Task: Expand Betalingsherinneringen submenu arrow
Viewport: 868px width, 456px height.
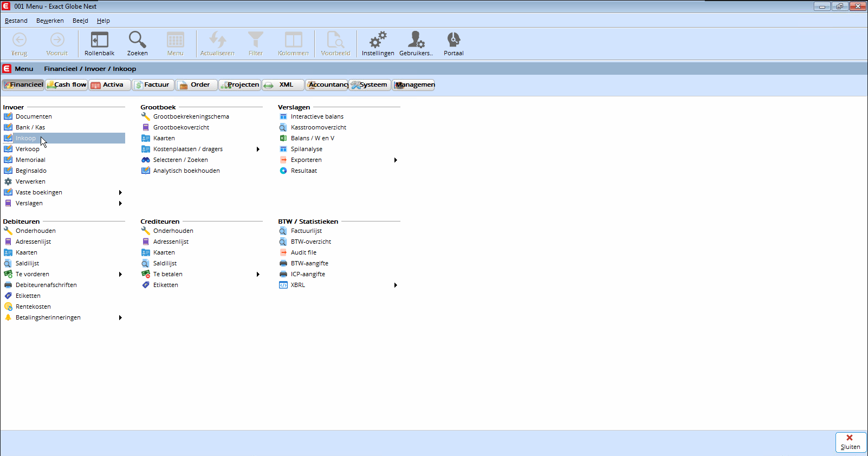Action: [120, 317]
